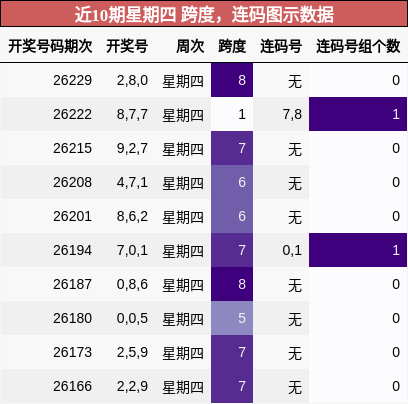Select "无" in row 26166
This screenshot has height=404, width=408.
click(295, 387)
